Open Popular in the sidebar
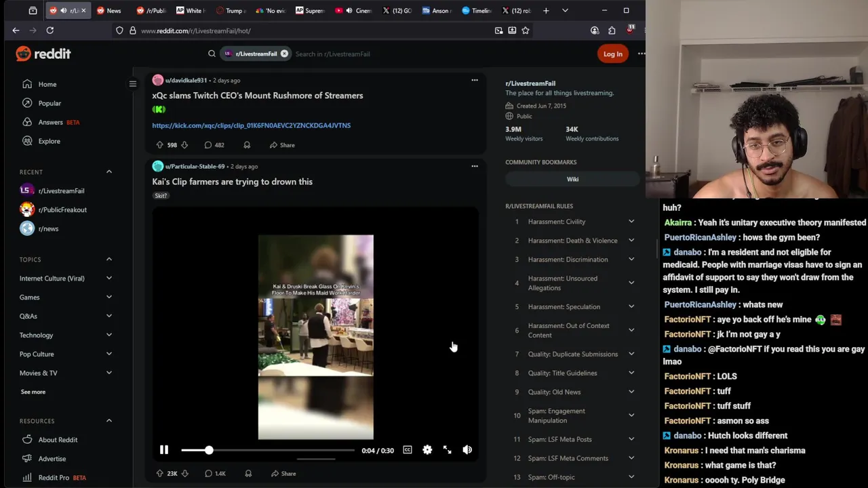The image size is (868, 488). (x=50, y=103)
